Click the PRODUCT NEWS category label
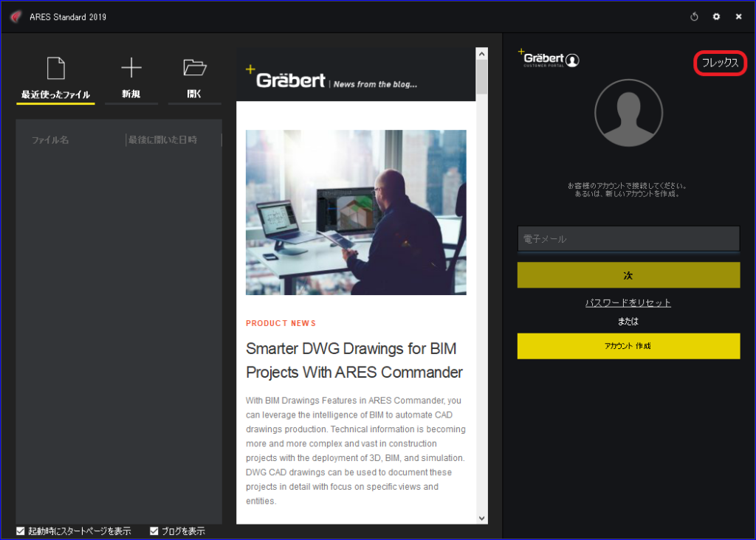 [281, 323]
